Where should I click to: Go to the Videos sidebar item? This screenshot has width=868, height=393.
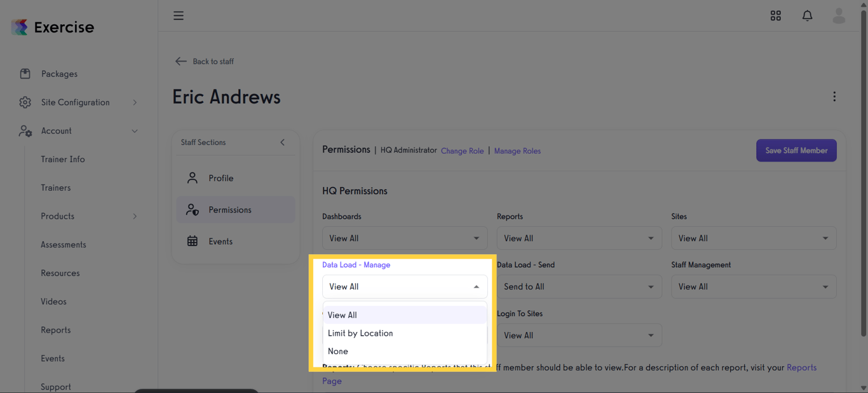click(53, 301)
